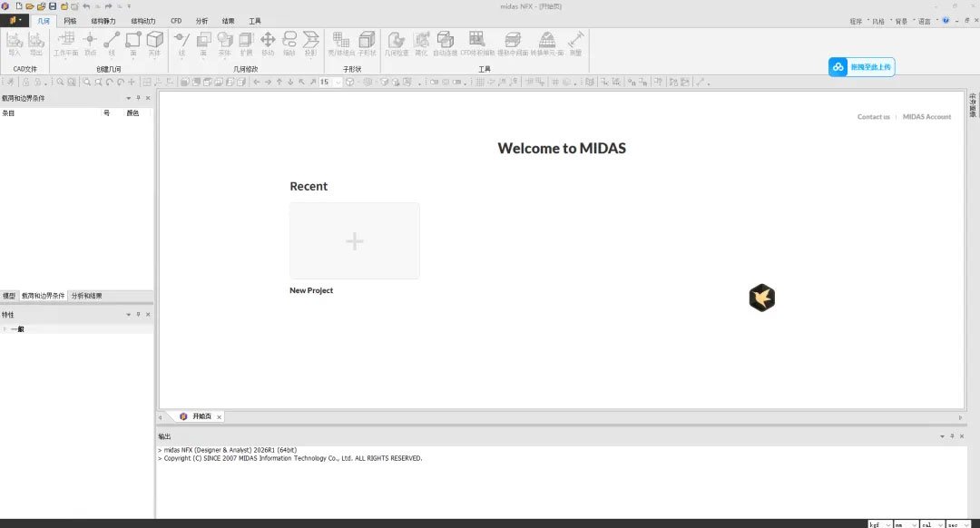The height and width of the screenshot is (528, 980).
Task: Click the 自动连接 auto connect icon
Action: coord(445,44)
